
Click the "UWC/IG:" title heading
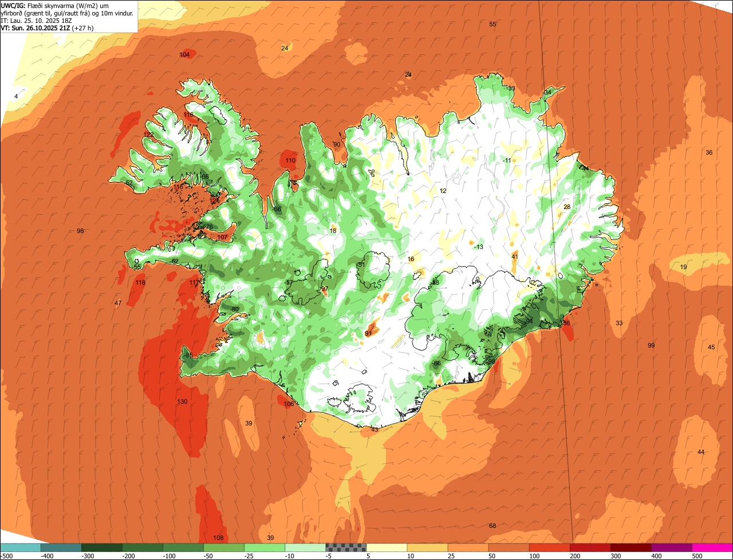coord(13,6)
